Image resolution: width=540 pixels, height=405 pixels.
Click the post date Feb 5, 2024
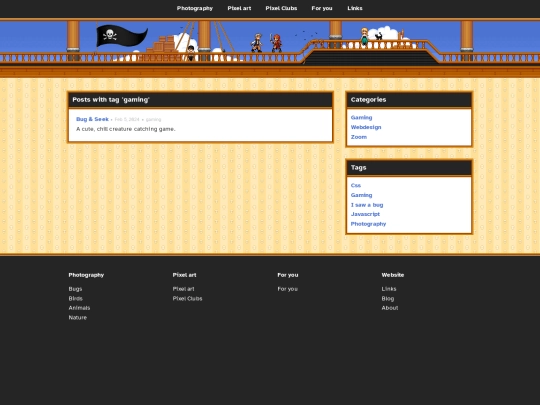click(127, 120)
